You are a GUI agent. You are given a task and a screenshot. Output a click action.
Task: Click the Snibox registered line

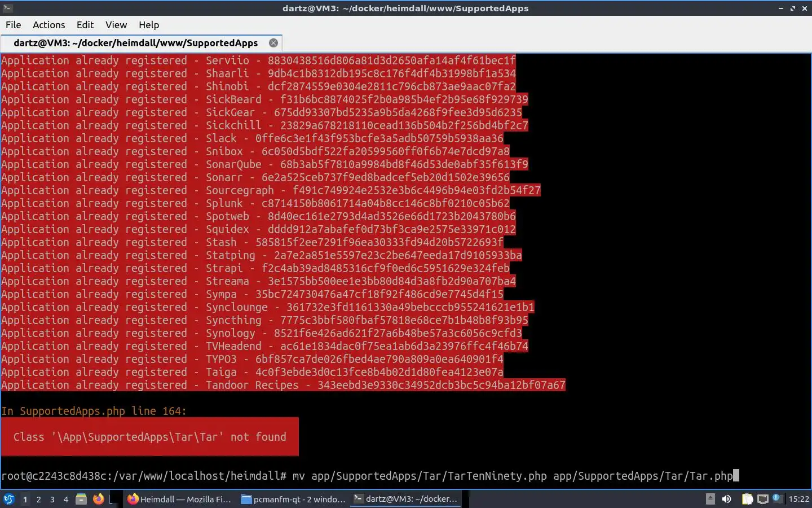(x=255, y=151)
